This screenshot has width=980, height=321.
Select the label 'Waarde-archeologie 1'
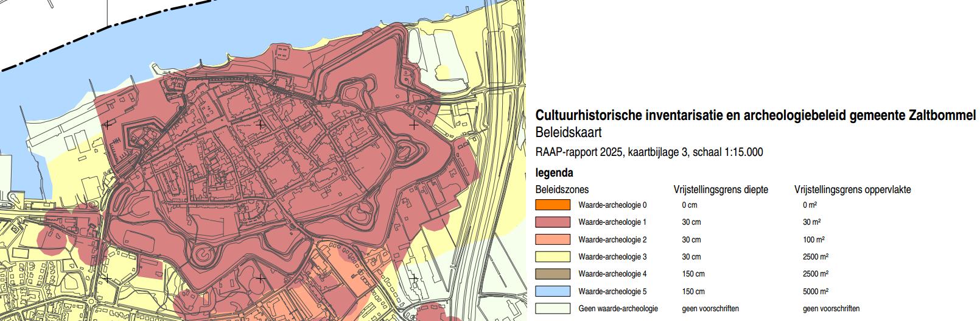pos(612,222)
